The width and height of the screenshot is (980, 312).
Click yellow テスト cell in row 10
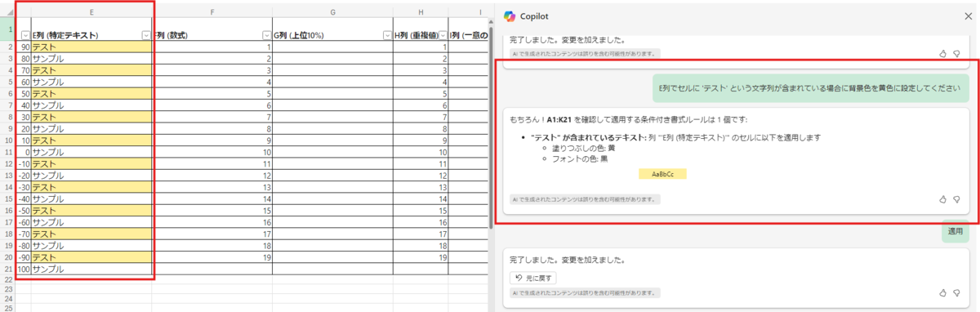91,140
